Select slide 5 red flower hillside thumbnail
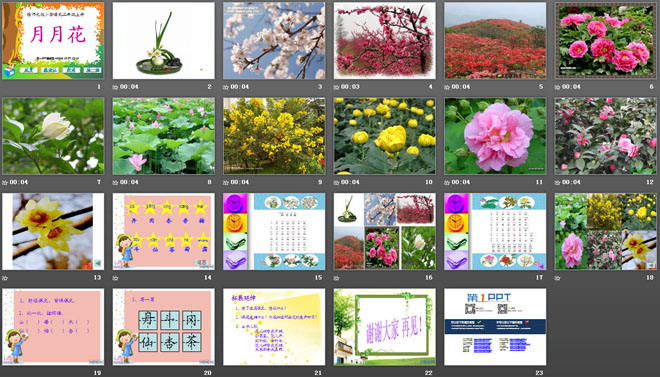Image resolution: width=660 pixels, height=377 pixels. point(495,40)
